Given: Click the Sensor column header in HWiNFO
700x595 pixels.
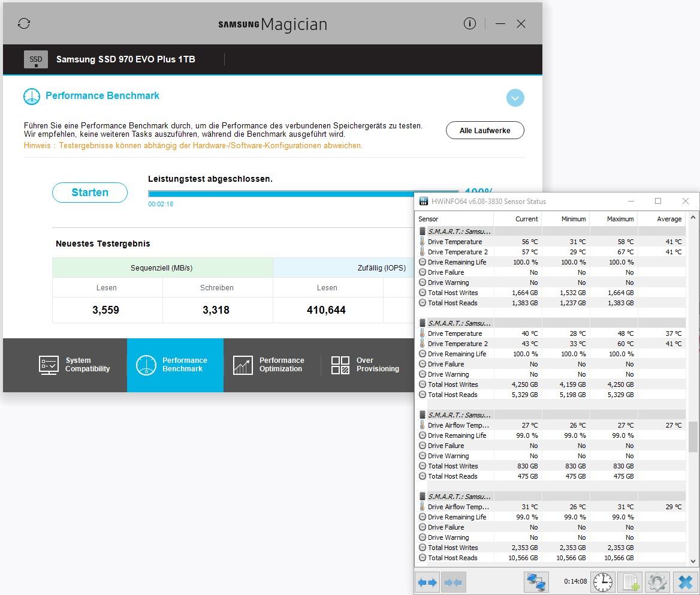Looking at the screenshot, I should tap(454, 219).
